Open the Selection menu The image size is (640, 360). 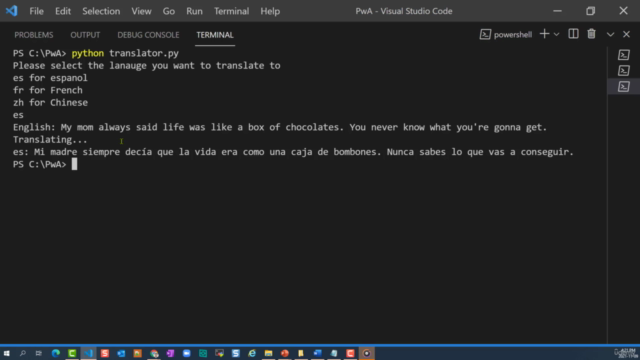pyautogui.click(x=101, y=11)
